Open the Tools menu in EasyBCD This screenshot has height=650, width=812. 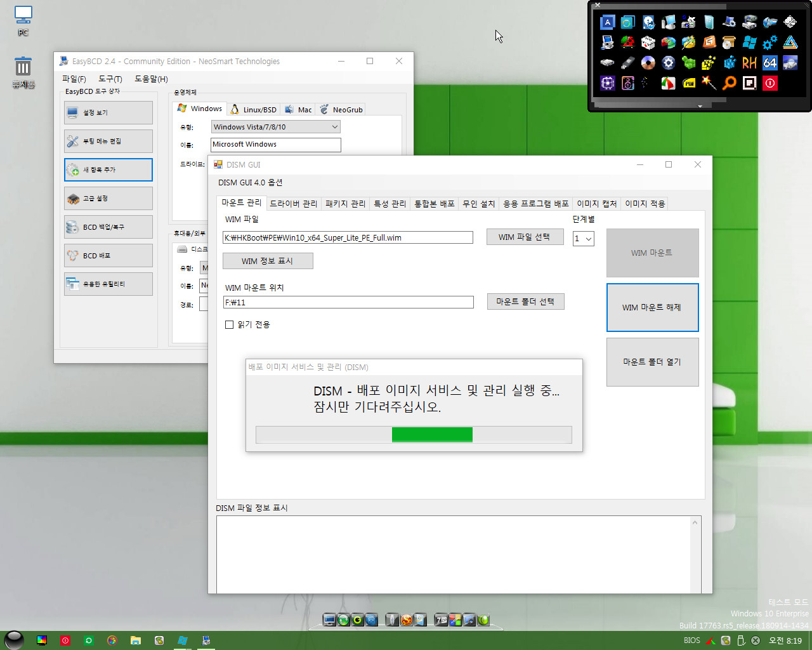[110, 79]
